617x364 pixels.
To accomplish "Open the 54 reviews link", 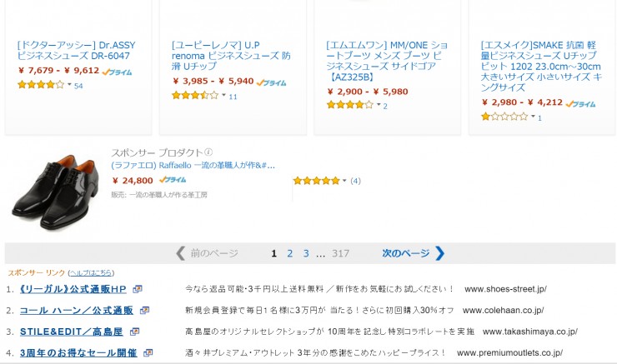I will point(78,86).
